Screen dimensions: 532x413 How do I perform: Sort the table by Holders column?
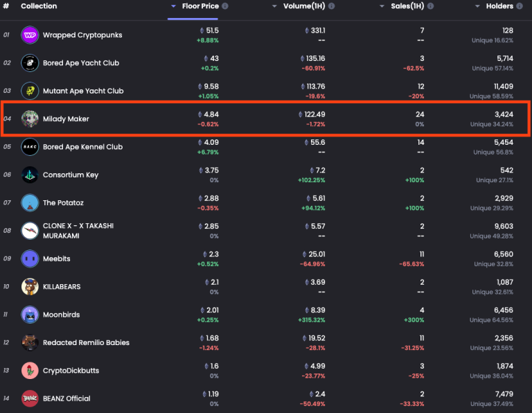499,6
